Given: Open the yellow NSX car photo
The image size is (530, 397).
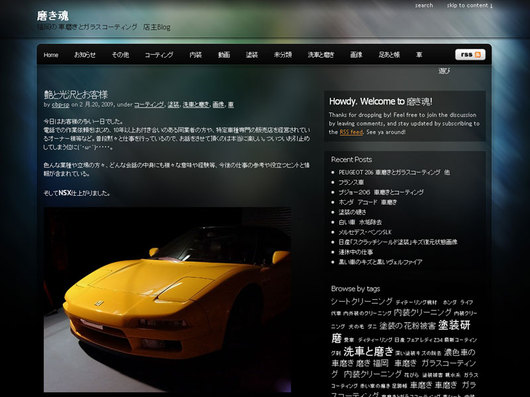Looking at the screenshot, I should click(167, 300).
